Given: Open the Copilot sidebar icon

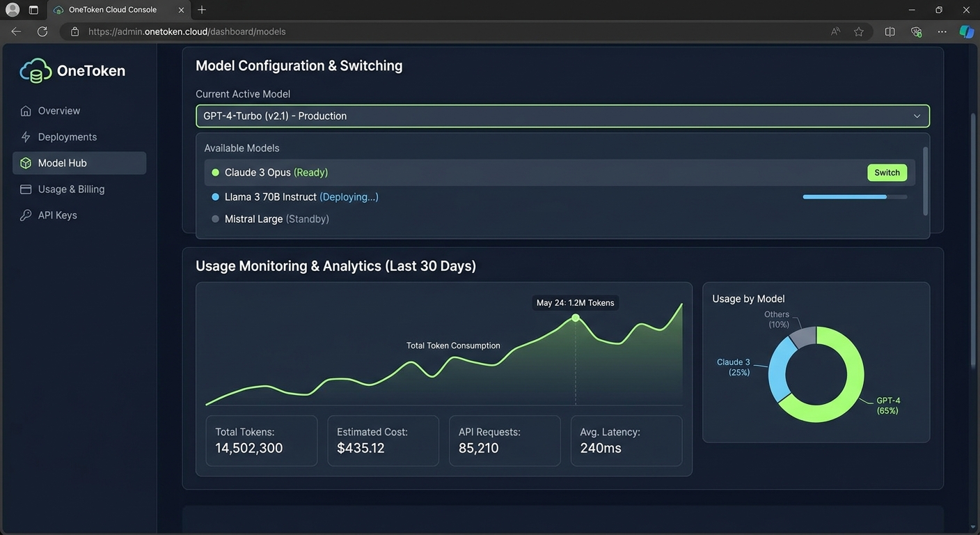Looking at the screenshot, I should [x=967, y=31].
